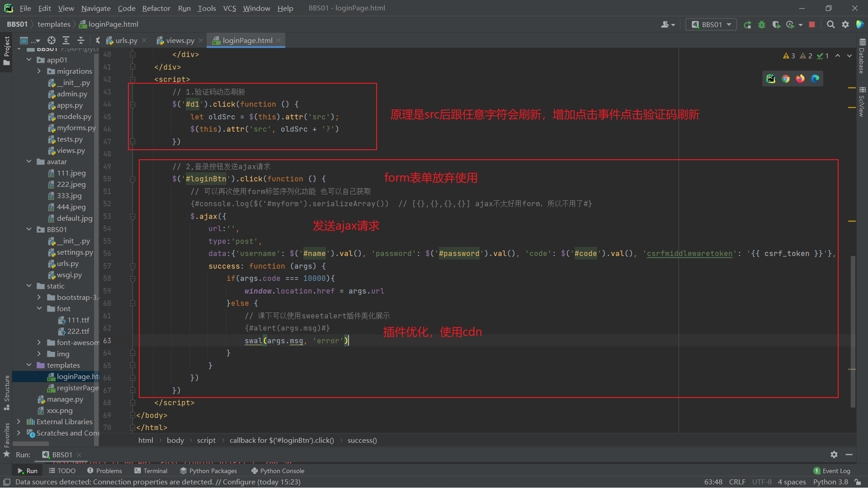Click editor vertical scrollbar thumb

pyautogui.click(x=853, y=331)
